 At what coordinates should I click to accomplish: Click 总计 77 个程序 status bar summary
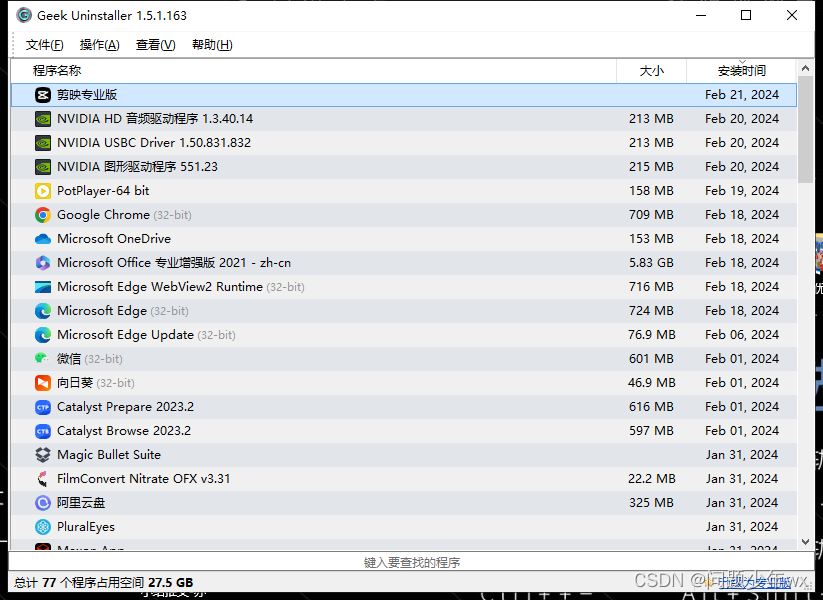(x=103, y=583)
